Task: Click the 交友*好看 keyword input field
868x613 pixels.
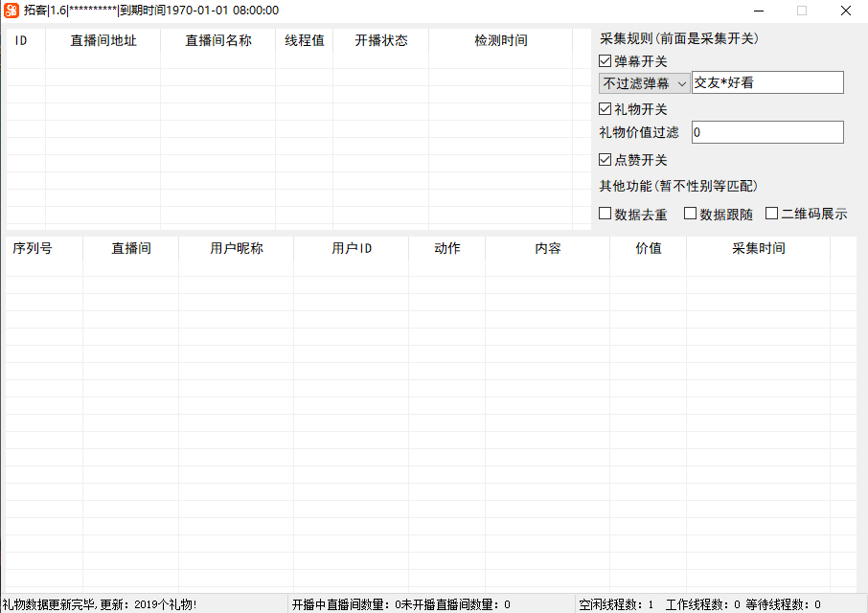Action: [766, 83]
